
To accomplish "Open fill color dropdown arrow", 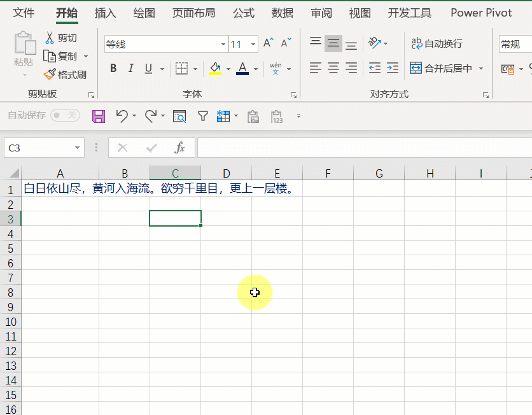I will [x=228, y=69].
